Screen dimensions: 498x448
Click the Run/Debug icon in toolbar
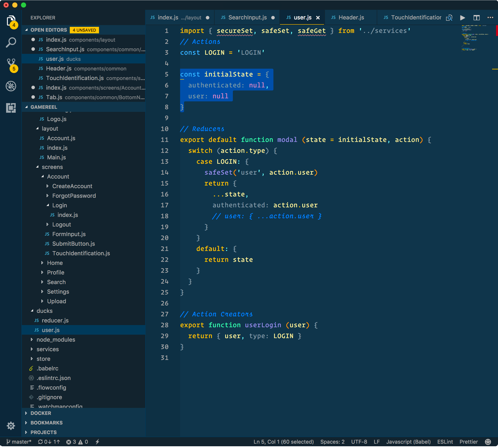pos(463,17)
